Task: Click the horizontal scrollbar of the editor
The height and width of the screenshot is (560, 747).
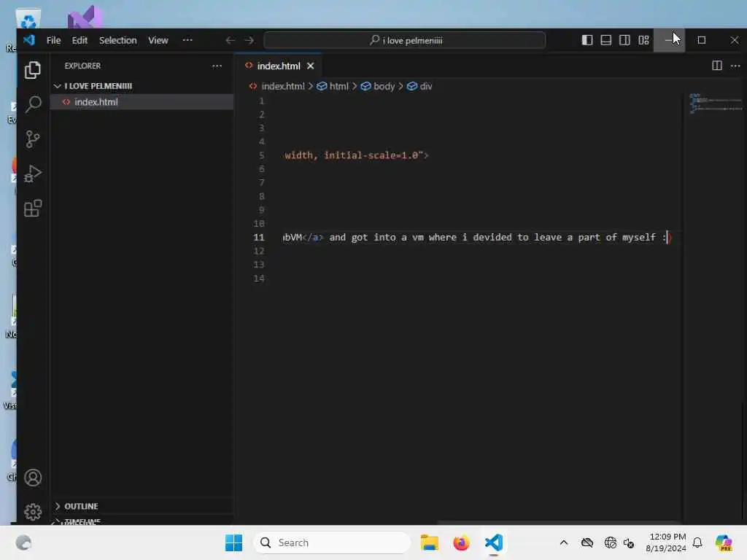Action: (560, 523)
